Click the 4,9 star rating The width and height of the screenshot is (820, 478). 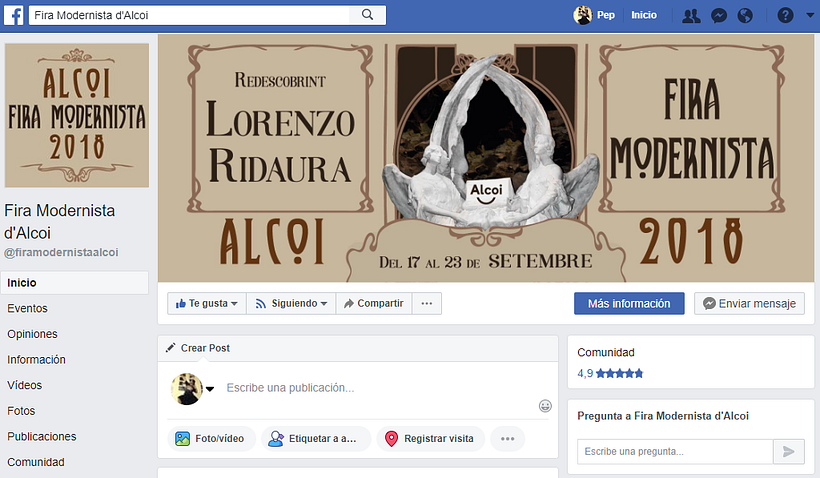610,373
